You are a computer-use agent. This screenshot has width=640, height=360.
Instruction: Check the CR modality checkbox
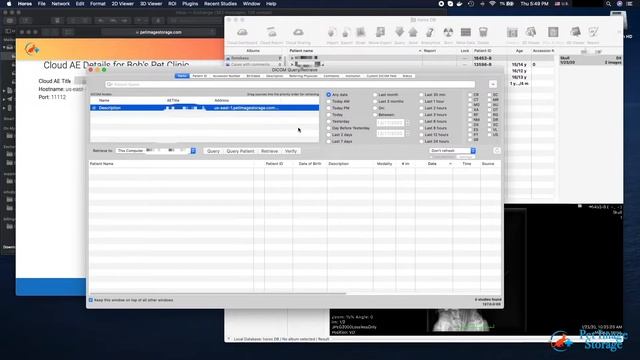click(470, 95)
